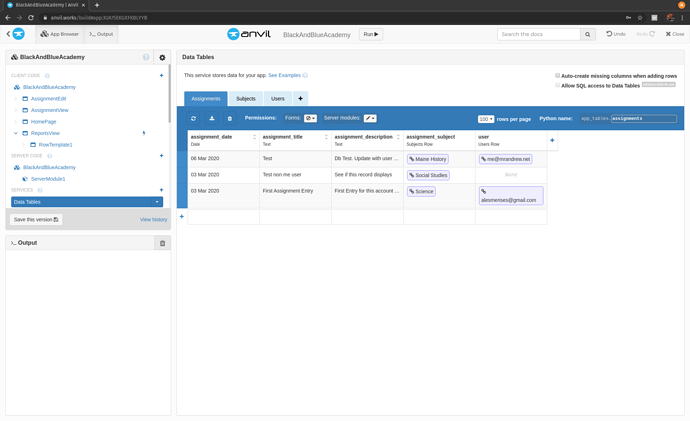Toggle Allow SQL access to Data Tables

pos(558,85)
